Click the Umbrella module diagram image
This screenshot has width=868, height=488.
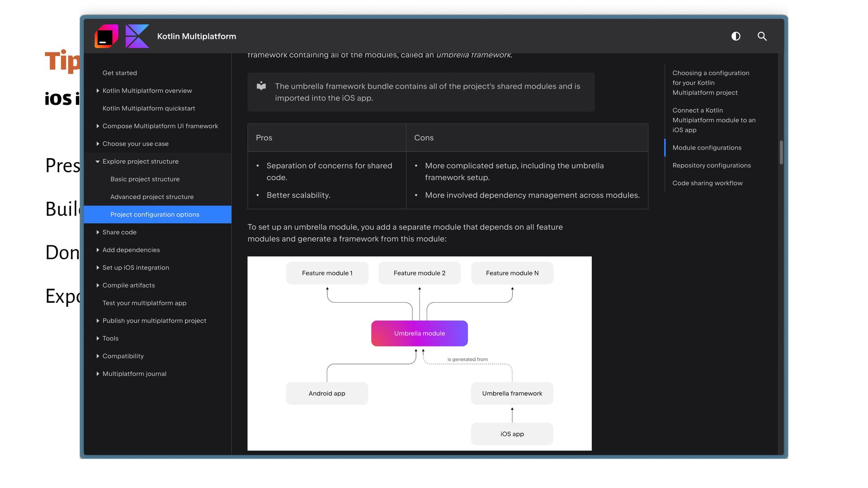point(419,353)
